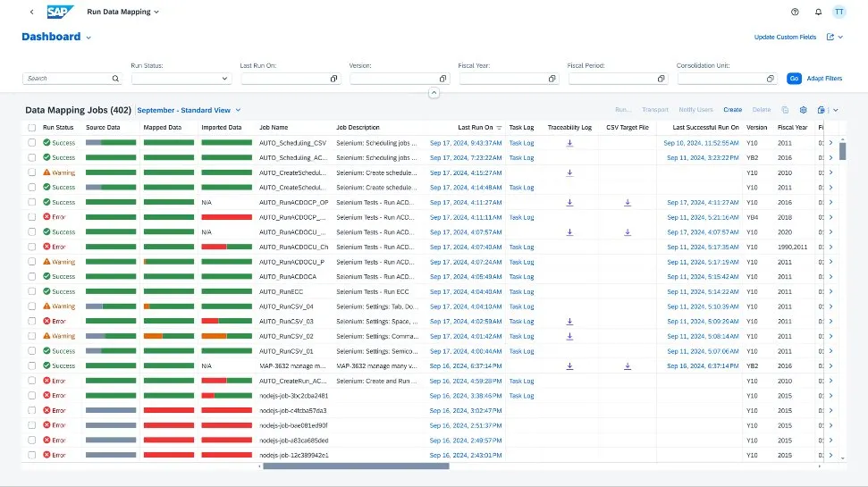The height and width of the screenshot is (487, 868).
Task: Toggle the select all rows checkbox
Action: pos(32,128)
